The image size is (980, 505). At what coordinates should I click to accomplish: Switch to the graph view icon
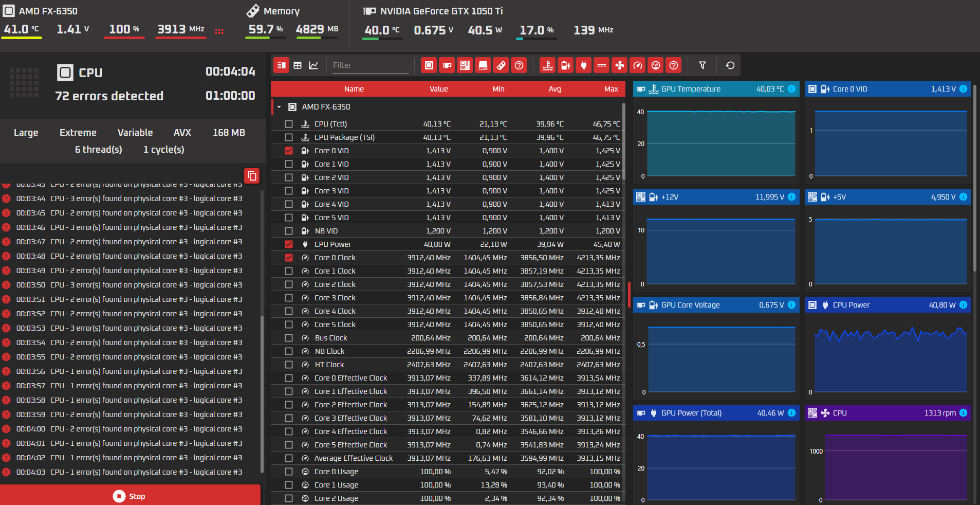click(x=313, y=65)
